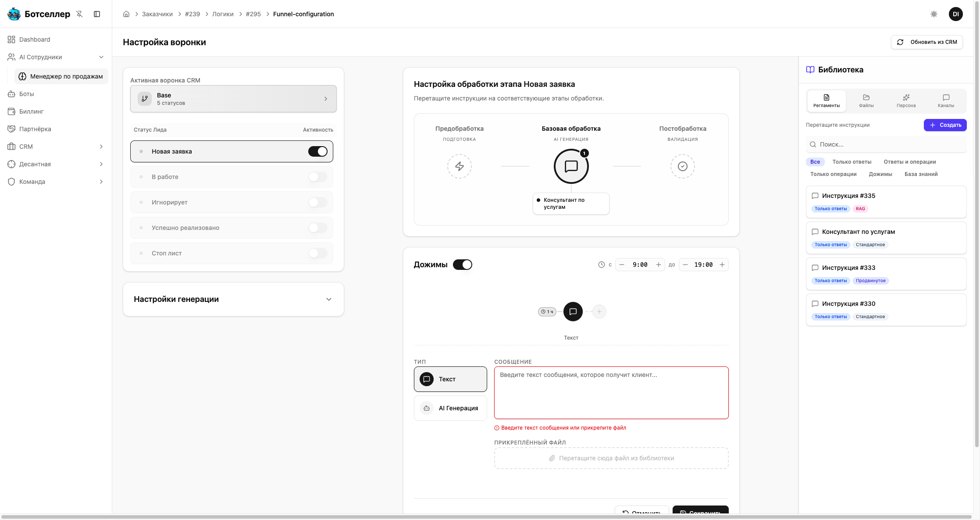Open the Base funnel selector

pos(233,99)
